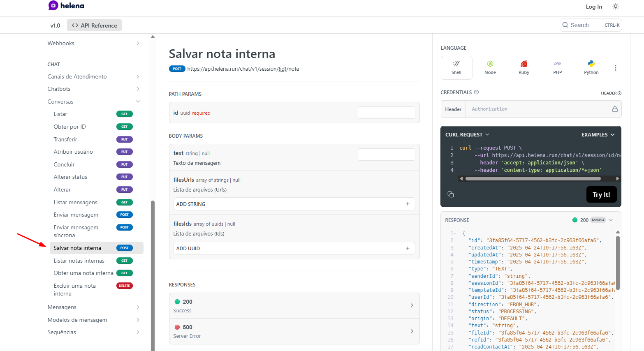The image size is (644, 351).
Task: Open the API Reference tab
Action: tap(94, 25)
